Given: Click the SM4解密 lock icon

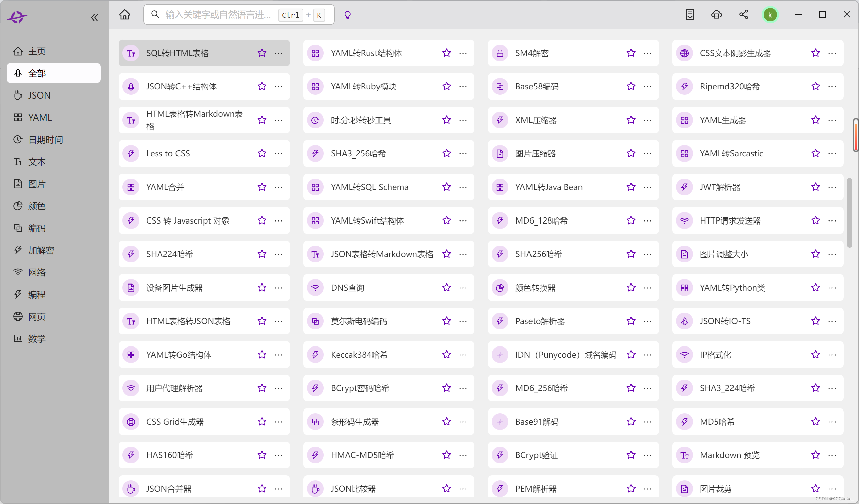Looking at the screenshot, I should coord(500,53).
